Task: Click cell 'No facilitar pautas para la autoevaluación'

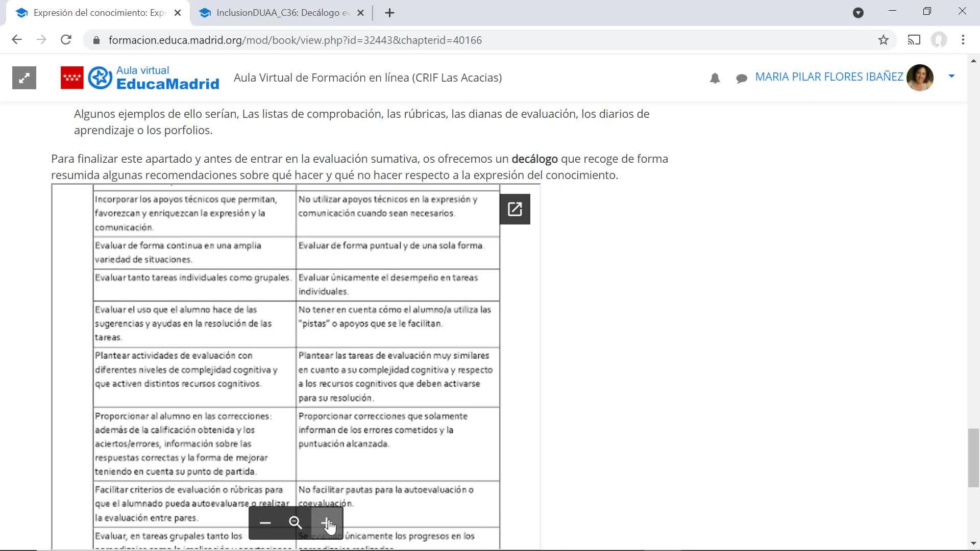Action: (398, 504)
